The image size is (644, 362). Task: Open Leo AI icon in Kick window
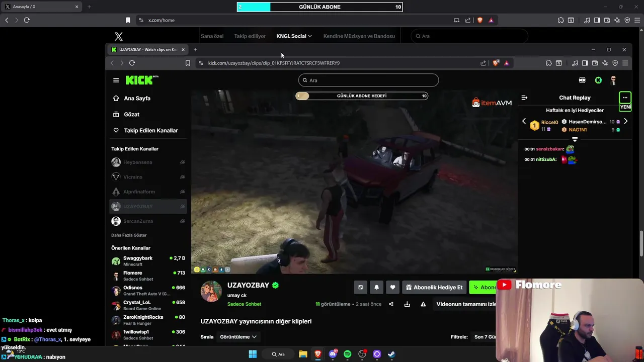[x=605, y=63]
